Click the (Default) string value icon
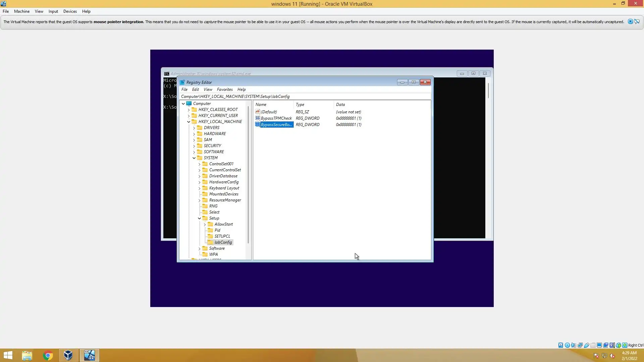Screen dimensions: 644x362 pyautogui.click(x=257, y=112)
